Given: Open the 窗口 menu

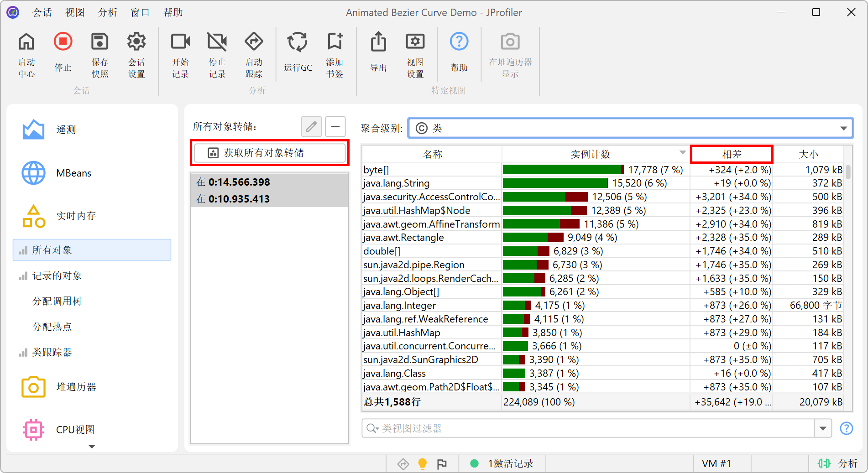Looking at the screenshot, I should [x=140, y=12].
